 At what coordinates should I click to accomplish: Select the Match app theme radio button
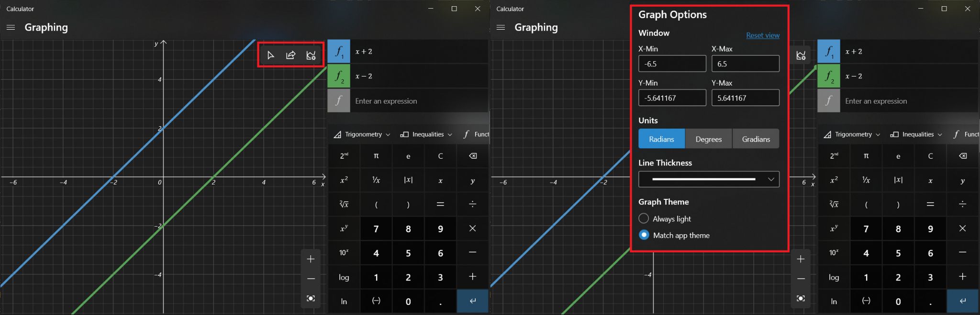(644, 235)
